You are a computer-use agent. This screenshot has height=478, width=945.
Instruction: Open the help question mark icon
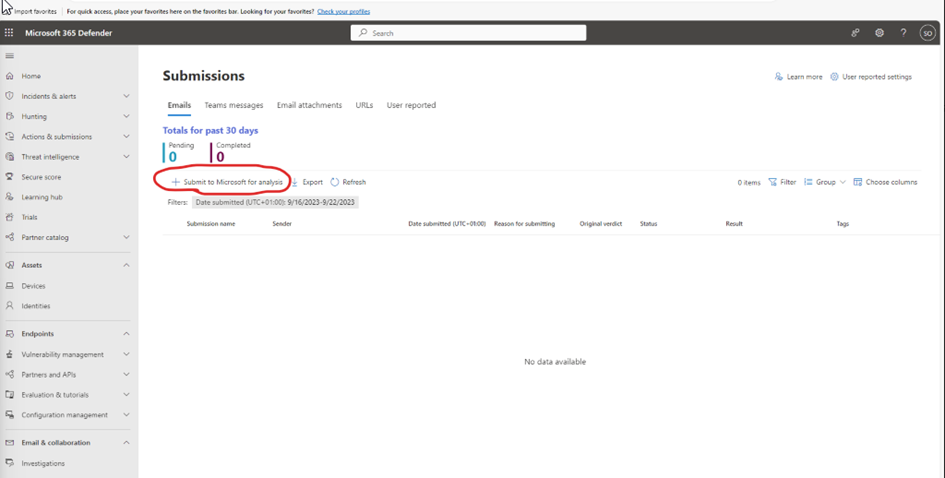point(903,33)
